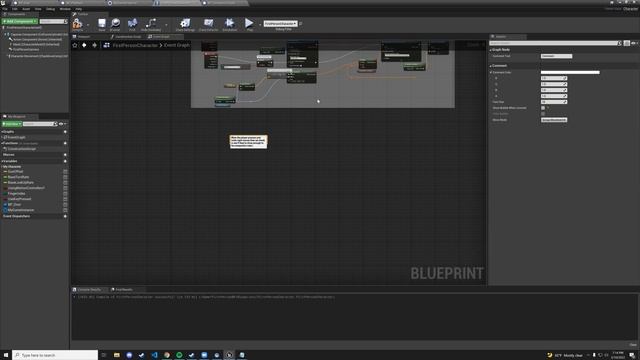Switch to the Viewport tab
The height and width of the screenshot is (360, 640).
[x=84, y=37]
